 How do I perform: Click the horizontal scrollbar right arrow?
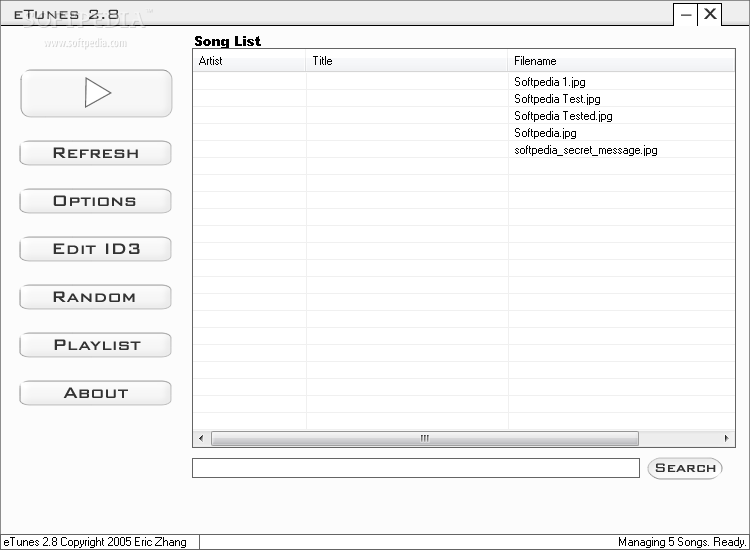[727, 438]
